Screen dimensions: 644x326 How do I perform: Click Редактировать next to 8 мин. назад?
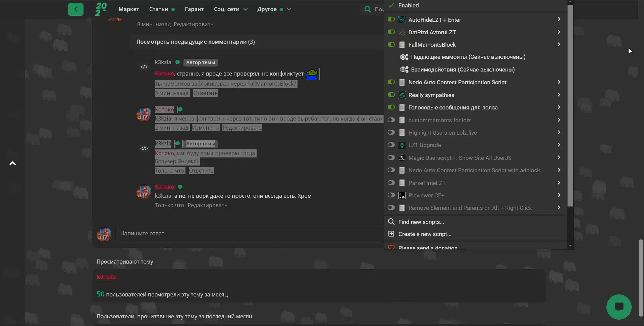[x=194, y=24]
